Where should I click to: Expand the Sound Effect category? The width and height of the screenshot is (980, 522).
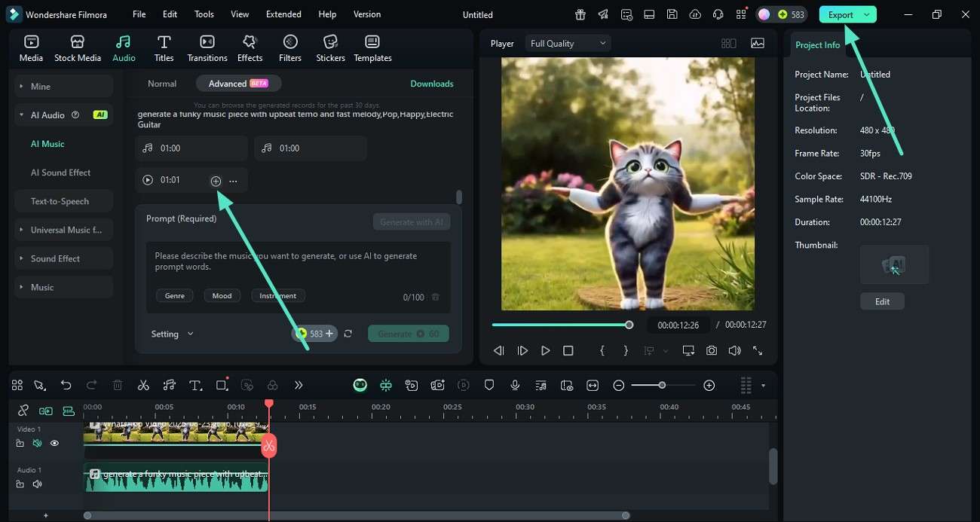(63, 258)
